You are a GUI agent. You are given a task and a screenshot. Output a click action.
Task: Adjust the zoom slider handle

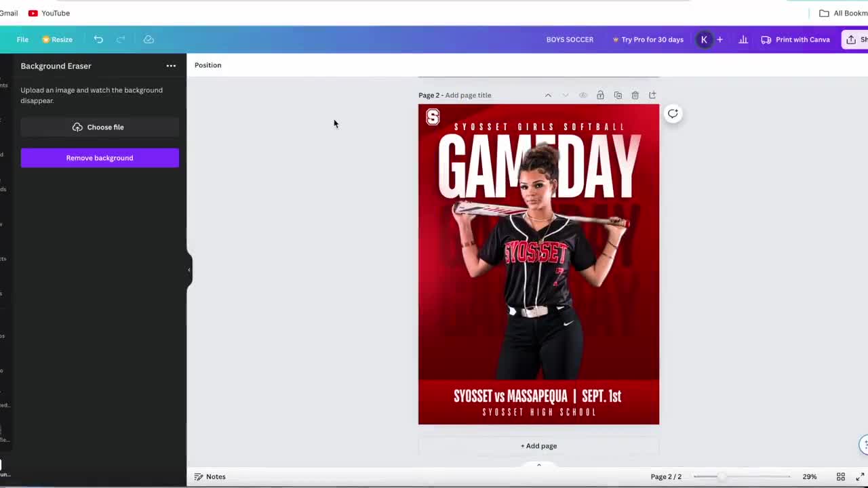[722, 476]
